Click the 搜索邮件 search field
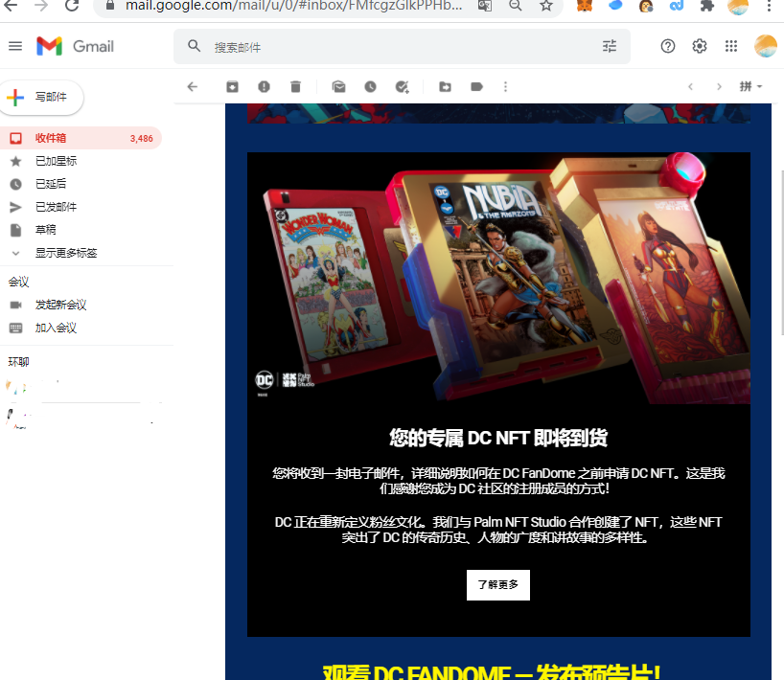 pos(402,47)
